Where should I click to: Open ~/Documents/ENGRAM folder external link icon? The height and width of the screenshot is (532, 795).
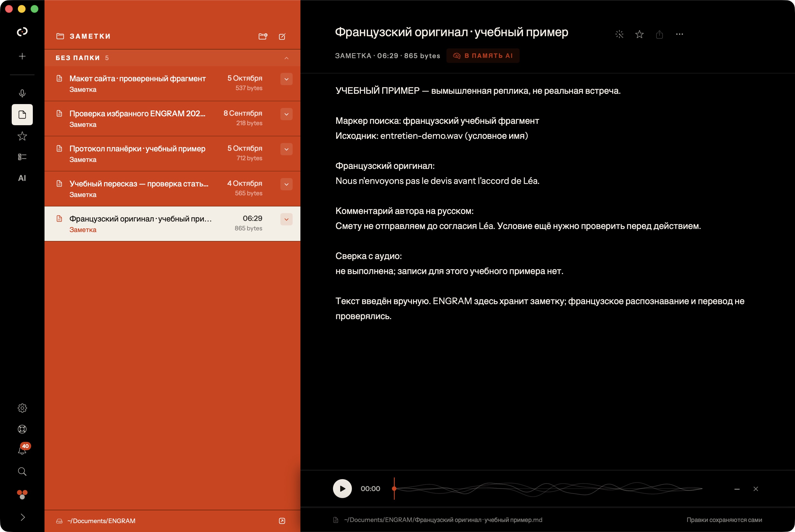click(282, 521)
